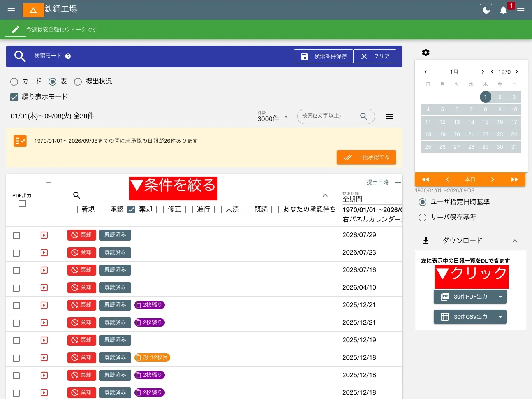Click the pencil edit announcement icon
Image resolution: width=532 pixels, height=399 pixels.
[16, 30]
